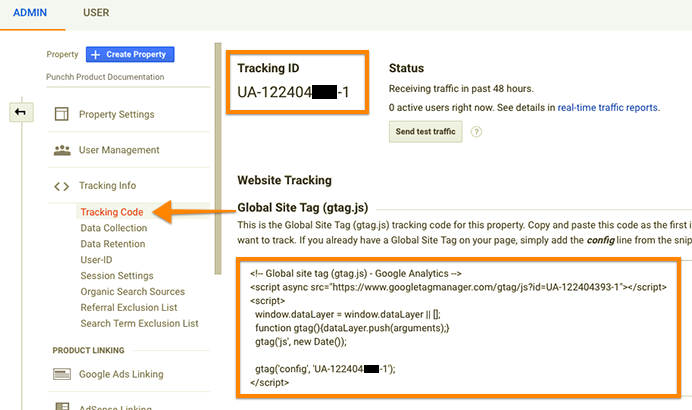The width and height of the screenshot is (692, 410).
Task: Collapse the Tracking Info section
Action: click(107, 186)
